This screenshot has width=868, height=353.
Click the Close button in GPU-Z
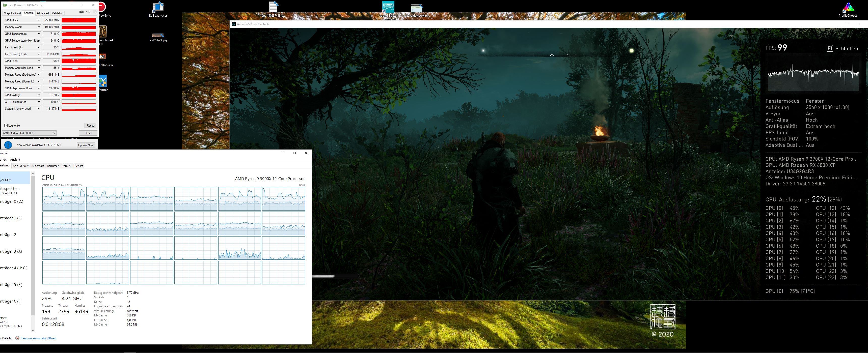point(88,133)
